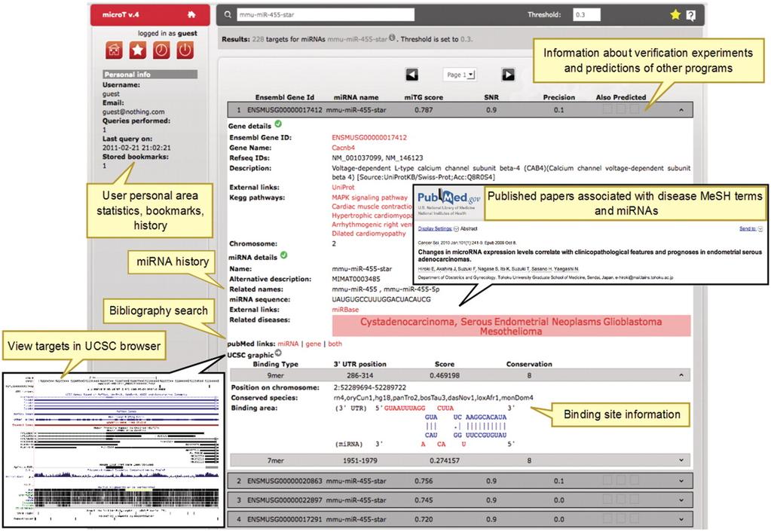The height and width of the screenshot is (532, 771).
Task: Open the miRBase external link
Action: [345, 310]
